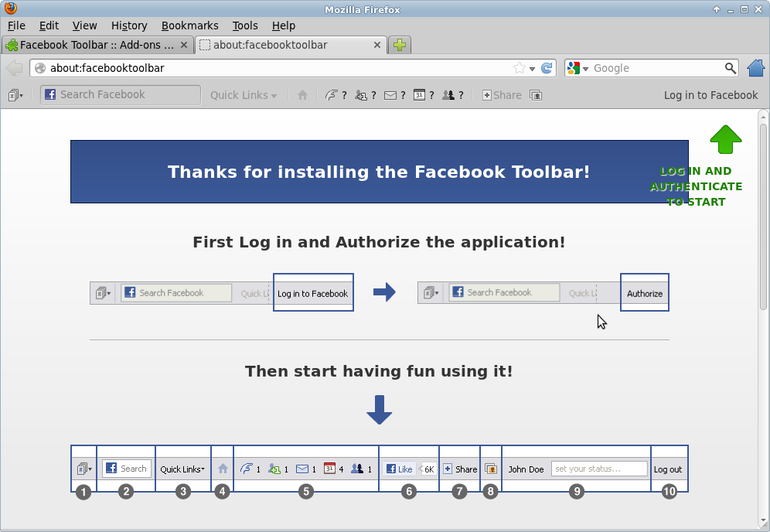This screenshot has height=532, width=770.
Task: Click 'First Log in and Authorize' heading
Action: [379, 242]
